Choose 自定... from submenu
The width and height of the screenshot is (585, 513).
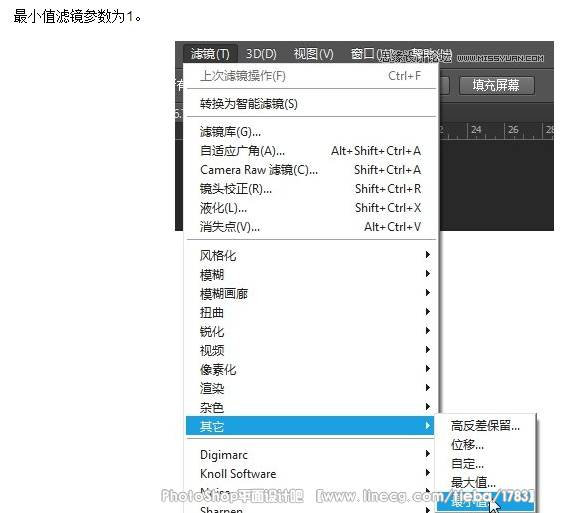coord(485,464)
